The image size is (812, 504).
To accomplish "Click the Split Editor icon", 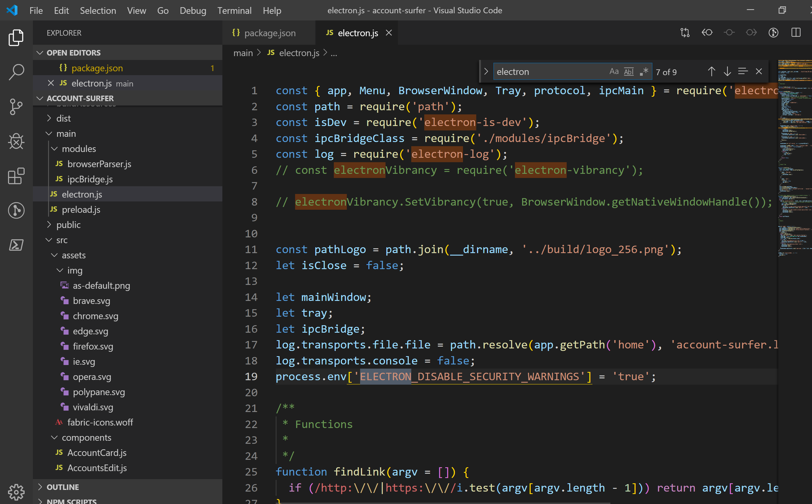I will (796, 33).
